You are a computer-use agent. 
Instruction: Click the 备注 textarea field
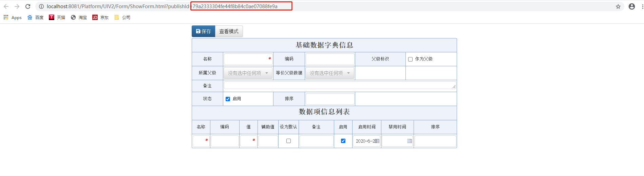(x=339, y=85)
